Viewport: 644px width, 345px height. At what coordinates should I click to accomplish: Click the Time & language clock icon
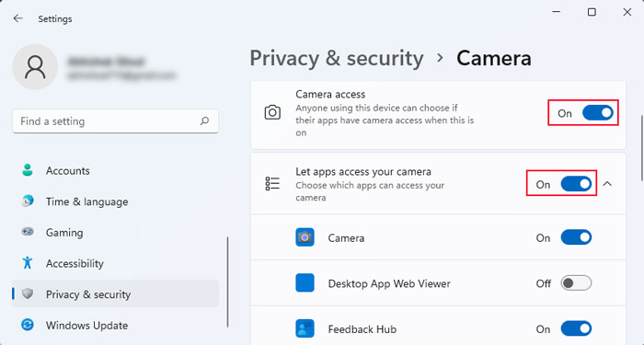click(x=28, y=201)
